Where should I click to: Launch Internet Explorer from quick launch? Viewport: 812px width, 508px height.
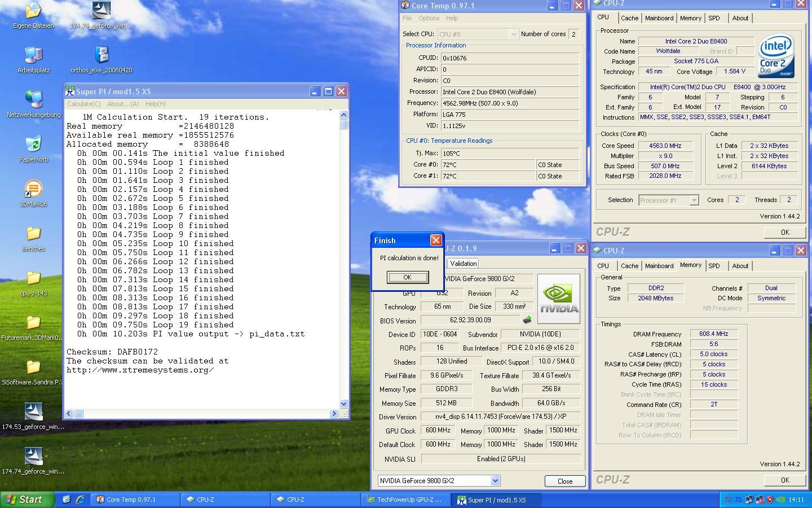80,500
